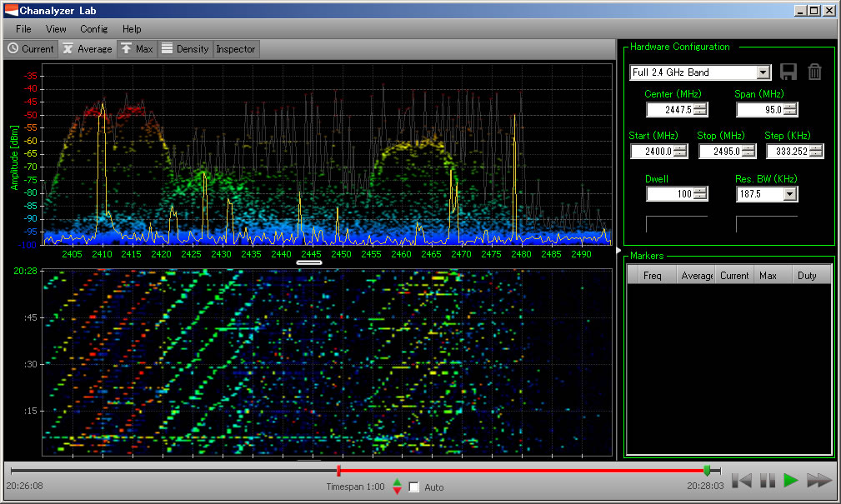Click the Max column header in Markers
Image resolution: width=841 pixels, height=504 pixels.
[x=773, y=276]
